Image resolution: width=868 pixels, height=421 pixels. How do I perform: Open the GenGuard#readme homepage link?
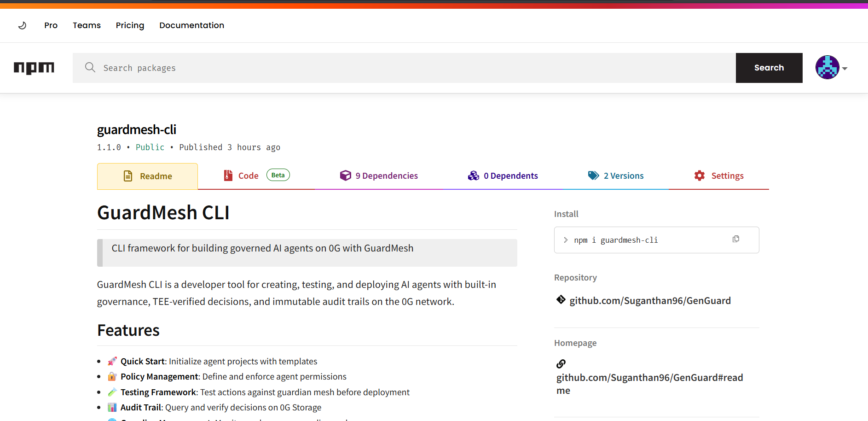(x=650, y=384)
